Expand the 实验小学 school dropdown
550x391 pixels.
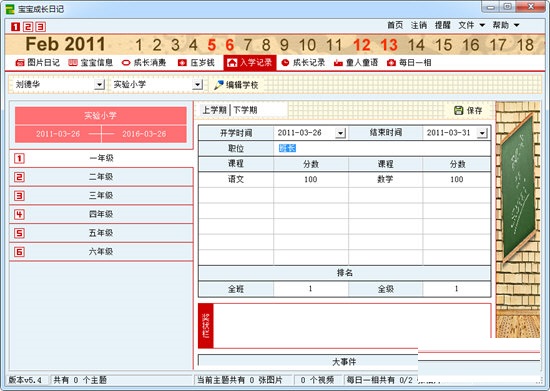click(197, 85)
